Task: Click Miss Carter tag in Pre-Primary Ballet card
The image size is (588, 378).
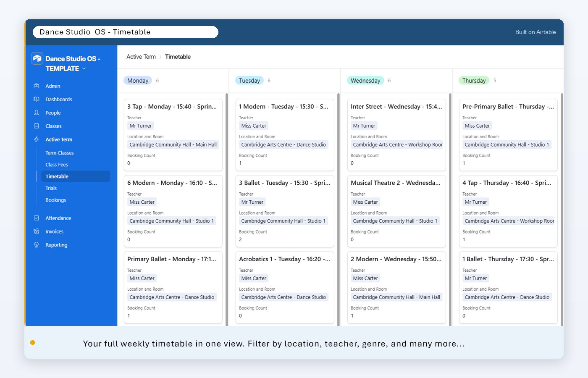Action: pos(477,126)
